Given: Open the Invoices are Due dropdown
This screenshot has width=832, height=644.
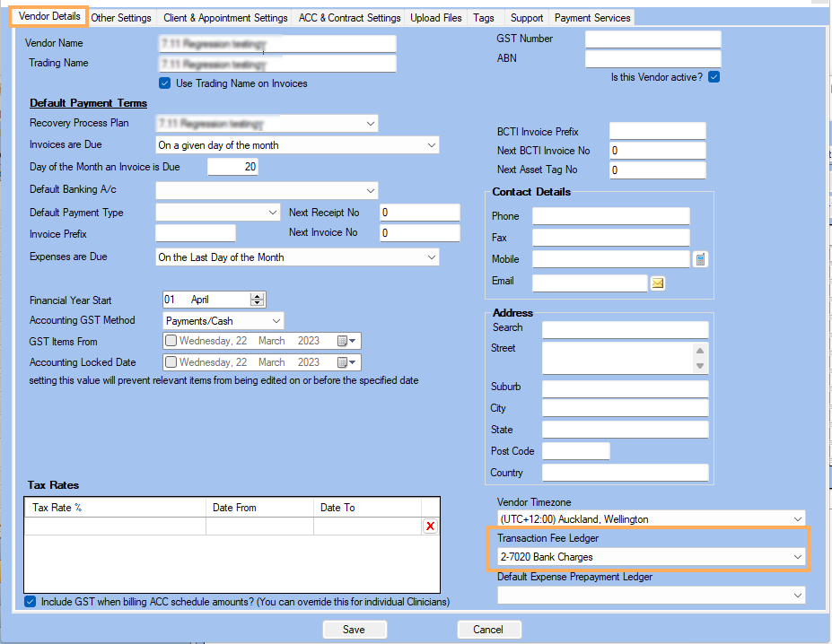Looking at the screenshot, I should (432, 144).
